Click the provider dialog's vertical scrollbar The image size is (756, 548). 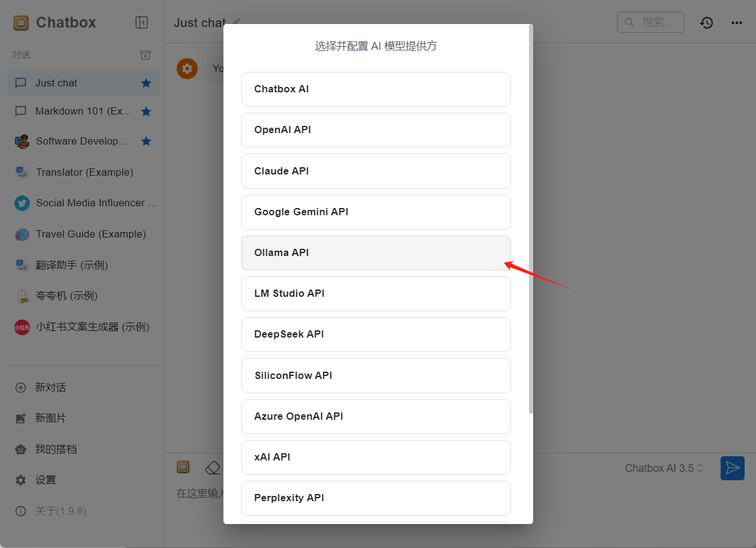(x=531, y=219)
